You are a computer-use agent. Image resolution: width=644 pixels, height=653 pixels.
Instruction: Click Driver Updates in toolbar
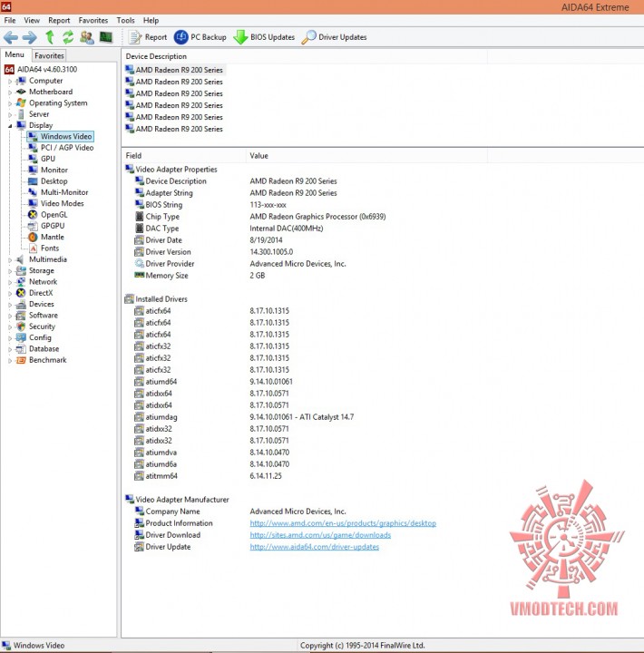[334, 37]
